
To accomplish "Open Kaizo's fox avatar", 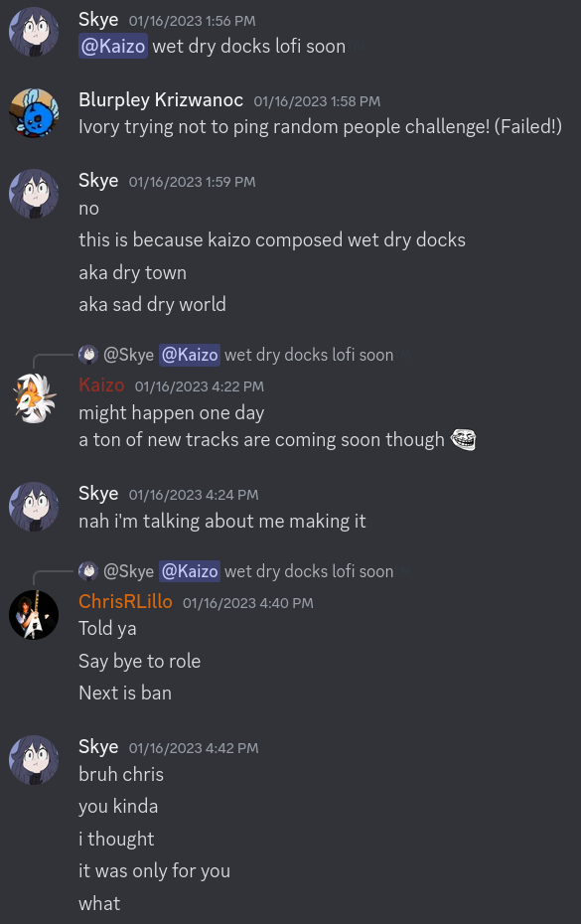I will [34, 399].
